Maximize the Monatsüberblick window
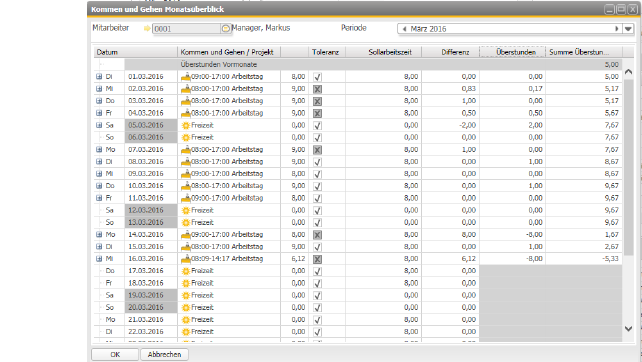Viewport: 642px width, 362px height. point(621,9)
